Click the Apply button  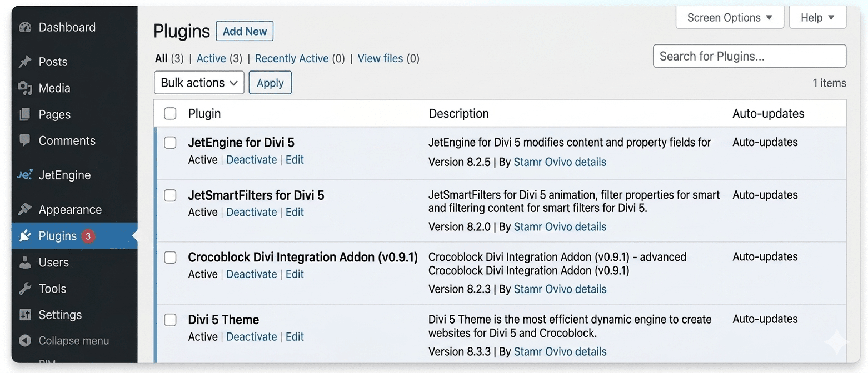pos(270,83)
